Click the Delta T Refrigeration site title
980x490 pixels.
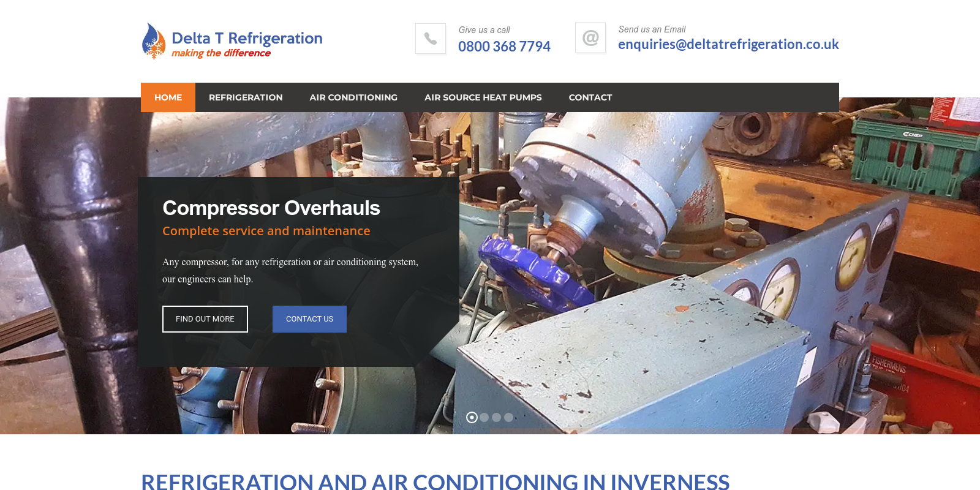247,38
